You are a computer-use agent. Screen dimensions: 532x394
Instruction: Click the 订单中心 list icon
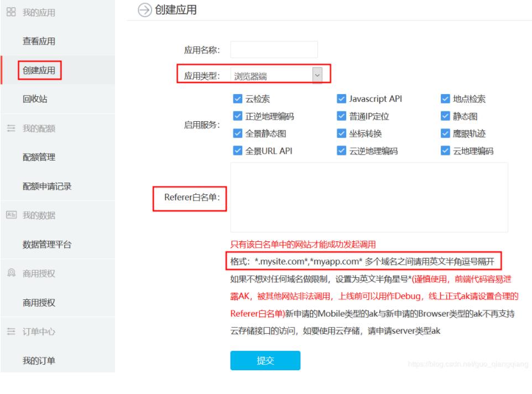(11, 331)
